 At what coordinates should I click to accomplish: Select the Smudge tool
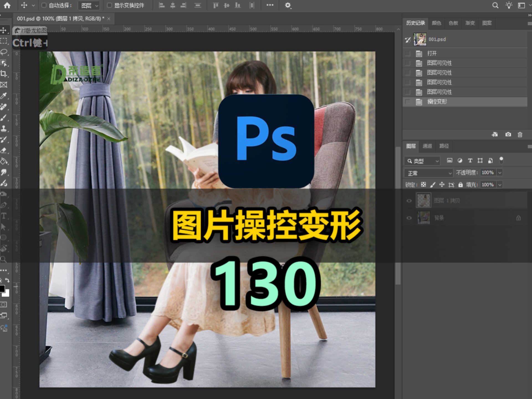click(x=4, y=172)
